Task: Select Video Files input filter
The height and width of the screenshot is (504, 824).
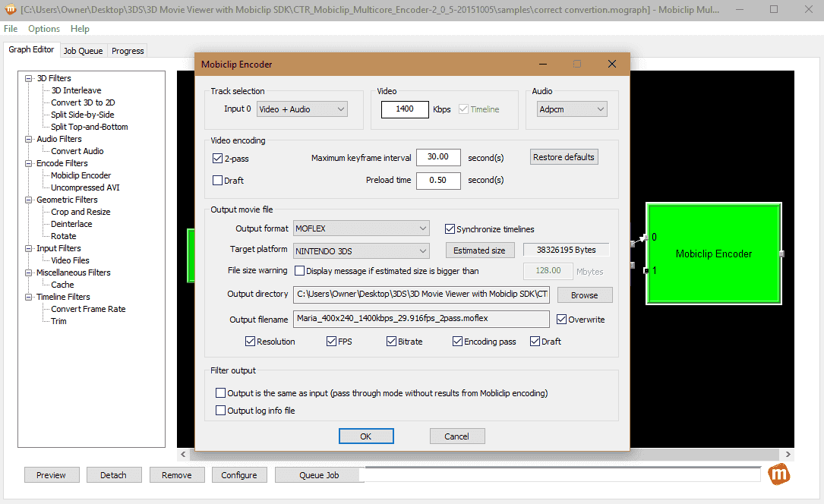Action: coord(70,260)
